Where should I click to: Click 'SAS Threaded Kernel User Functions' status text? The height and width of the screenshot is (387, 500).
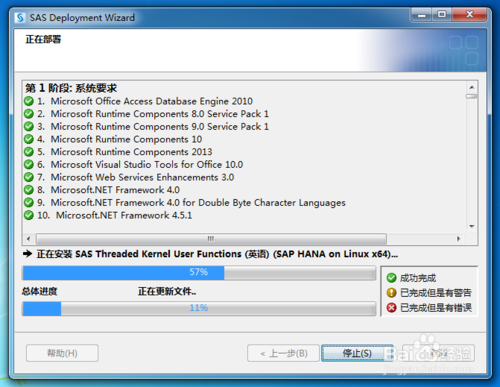pyautogui.click(x=158, y=254)
